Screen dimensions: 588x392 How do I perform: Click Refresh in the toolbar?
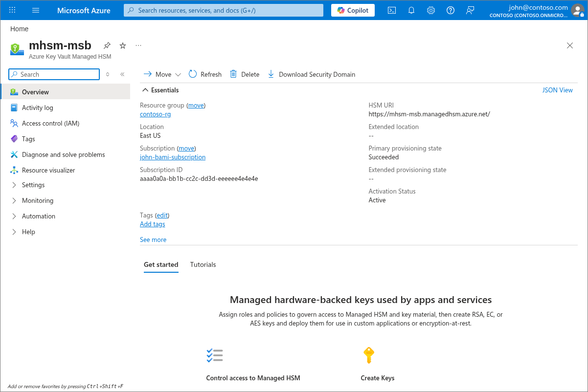[x=205, y=74]
